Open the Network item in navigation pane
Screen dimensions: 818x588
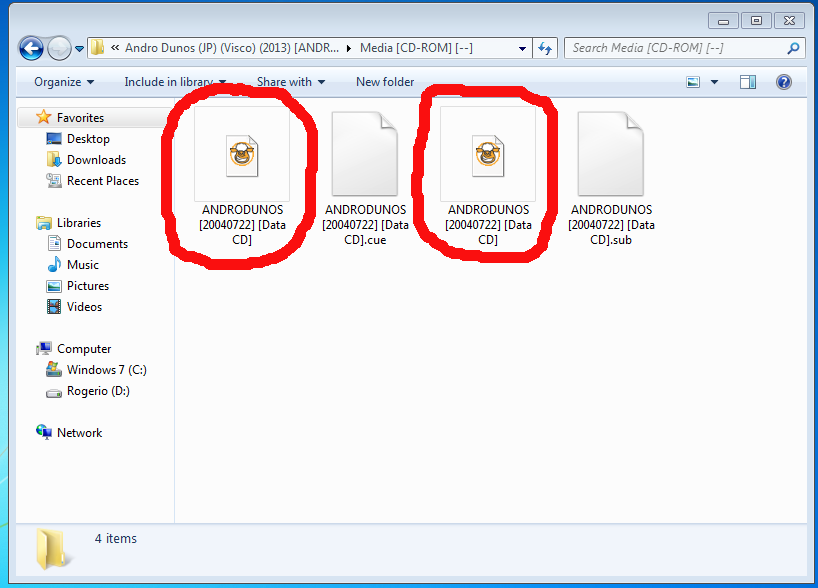tap(79, 433)
